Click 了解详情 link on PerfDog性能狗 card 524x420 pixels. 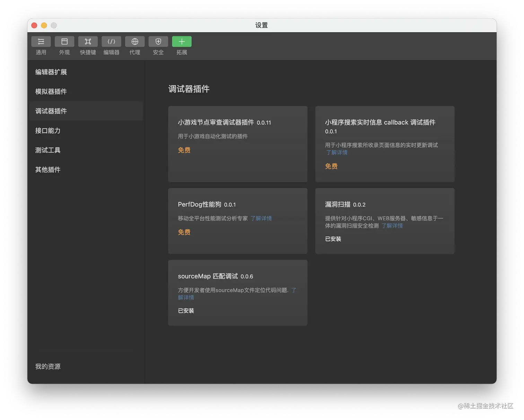[261, 218]
